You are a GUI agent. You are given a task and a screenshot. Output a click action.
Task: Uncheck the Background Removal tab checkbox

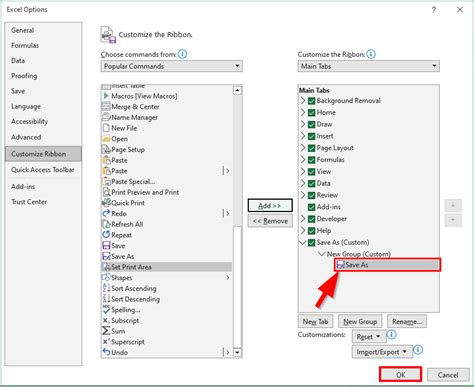(x=311, y=101)
